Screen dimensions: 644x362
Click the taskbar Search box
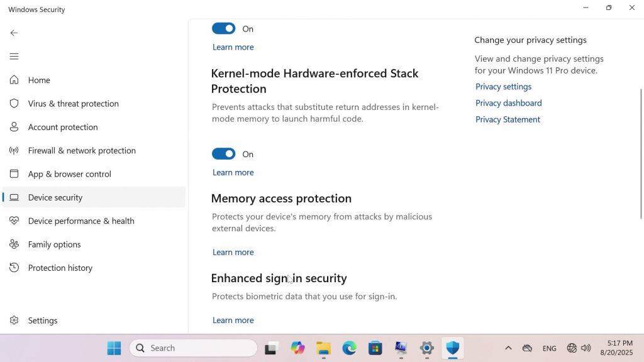(194, 348)
